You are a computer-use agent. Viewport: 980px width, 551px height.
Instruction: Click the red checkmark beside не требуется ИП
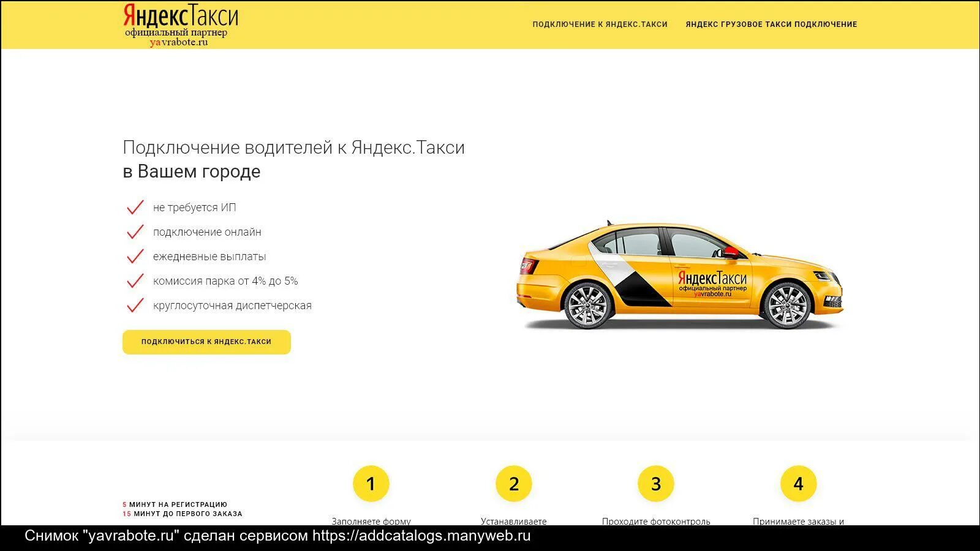click(135, 207)
